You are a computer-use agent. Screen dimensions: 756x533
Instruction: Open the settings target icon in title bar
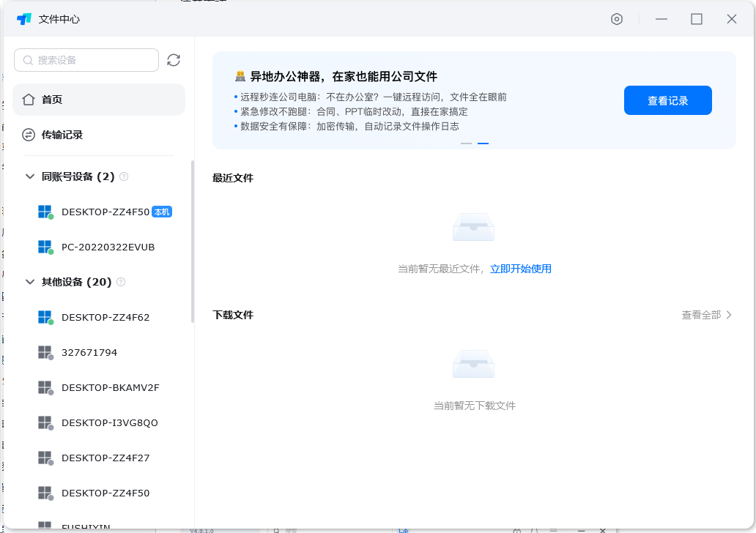click(x=617, y=19)
